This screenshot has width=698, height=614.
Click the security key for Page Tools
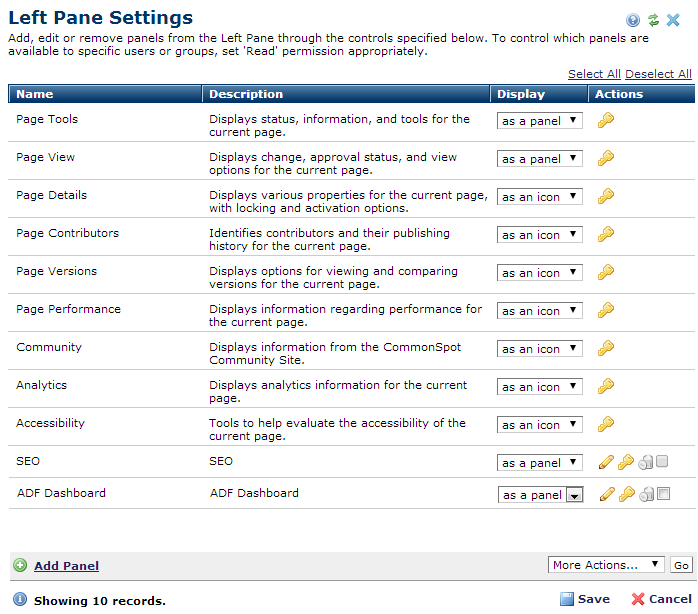[605, 121]
